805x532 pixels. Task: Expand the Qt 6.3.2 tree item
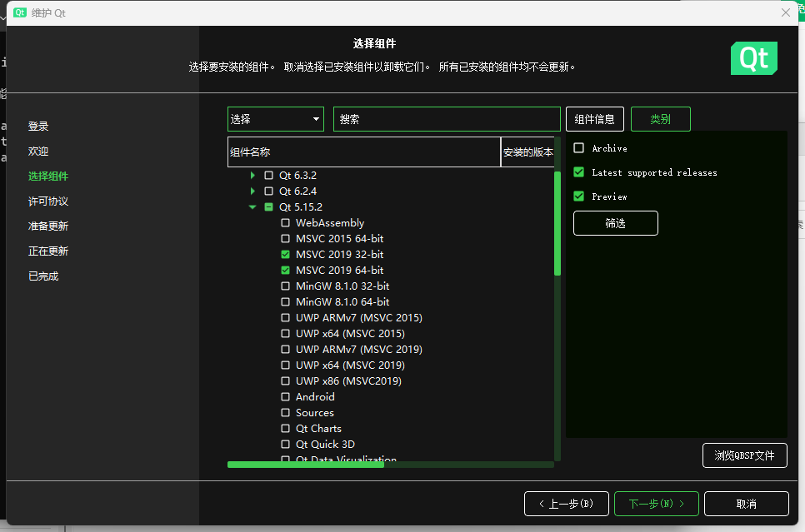click(x=254, y=175)
